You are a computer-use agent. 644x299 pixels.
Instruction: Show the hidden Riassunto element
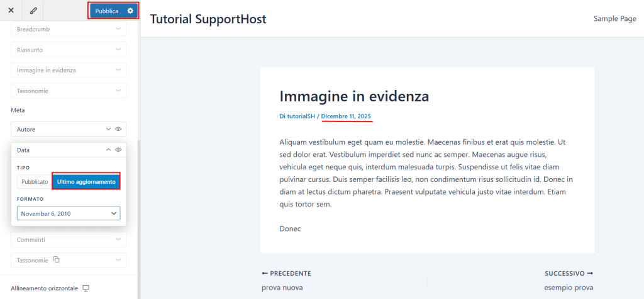pyautogui.click(x=118, y=50)
